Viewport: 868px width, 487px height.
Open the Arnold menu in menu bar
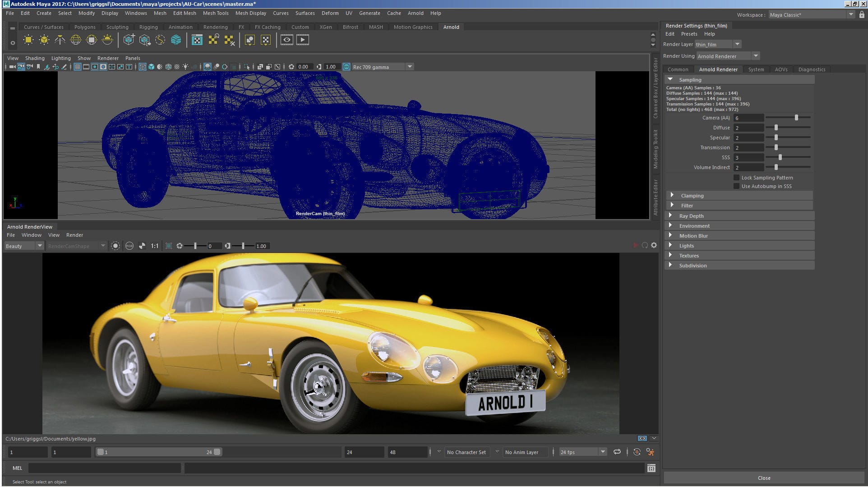[416, 13]
